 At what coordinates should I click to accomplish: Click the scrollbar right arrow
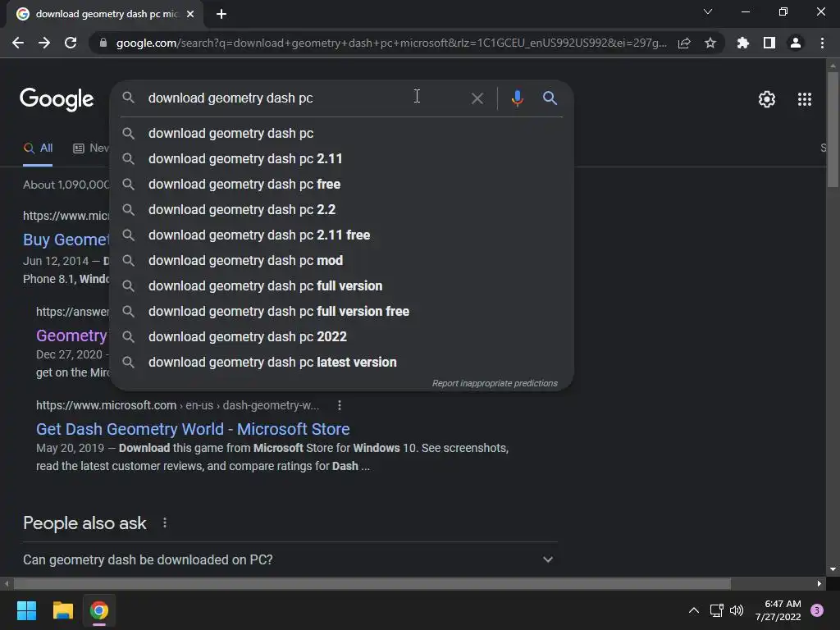click(x=819, y=583)
